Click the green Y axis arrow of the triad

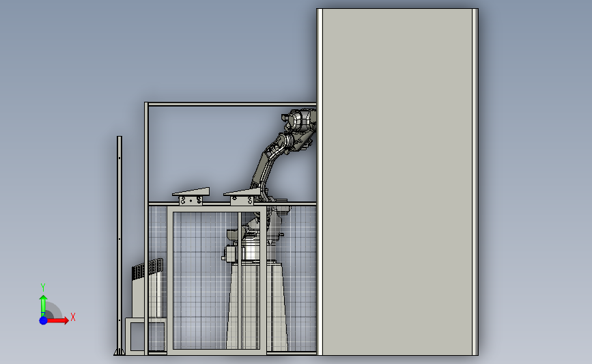[x=43, y=306]
